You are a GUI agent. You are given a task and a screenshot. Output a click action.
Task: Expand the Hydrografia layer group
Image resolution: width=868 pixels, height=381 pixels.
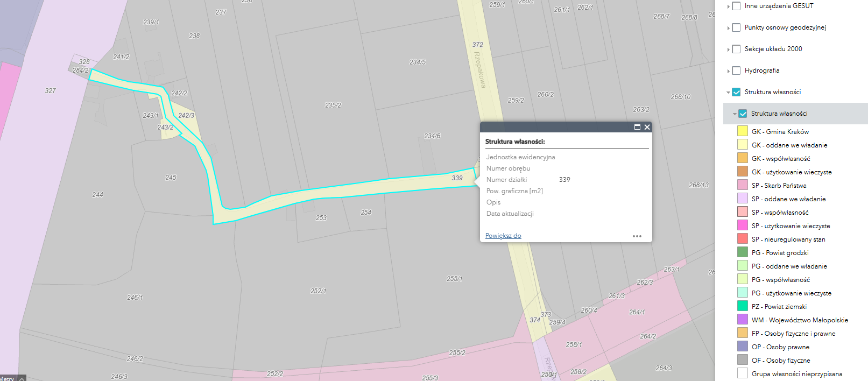click(x=728, y=71)
